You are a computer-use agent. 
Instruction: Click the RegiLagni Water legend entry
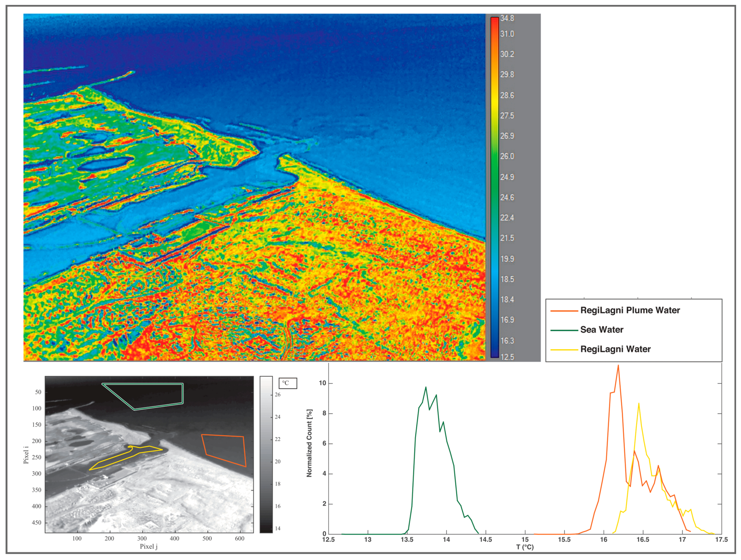[x=615, y=349]
